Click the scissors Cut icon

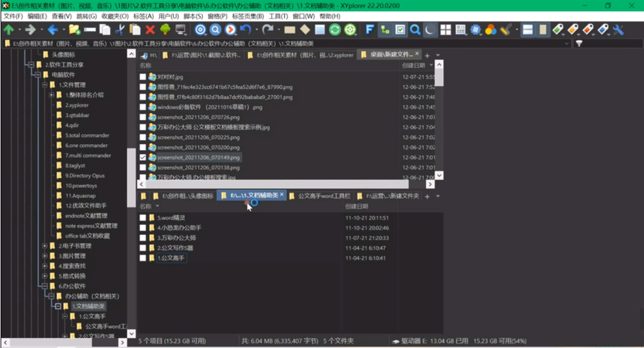120,30
